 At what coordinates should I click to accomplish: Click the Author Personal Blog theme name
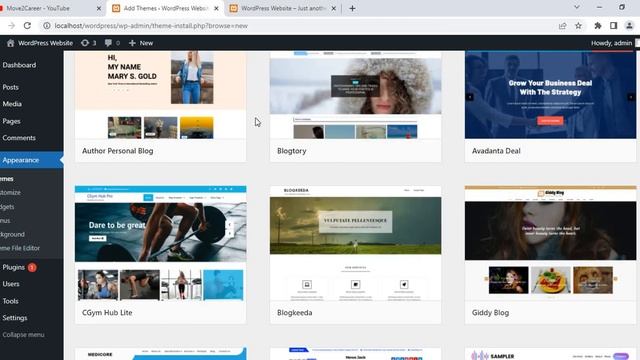118,151
